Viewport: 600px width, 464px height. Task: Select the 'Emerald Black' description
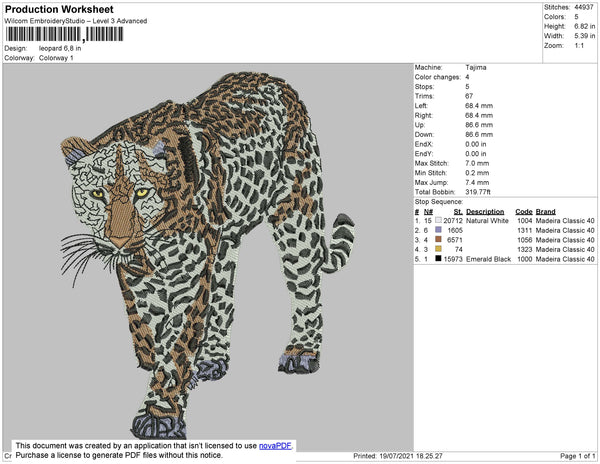point(489,259)
